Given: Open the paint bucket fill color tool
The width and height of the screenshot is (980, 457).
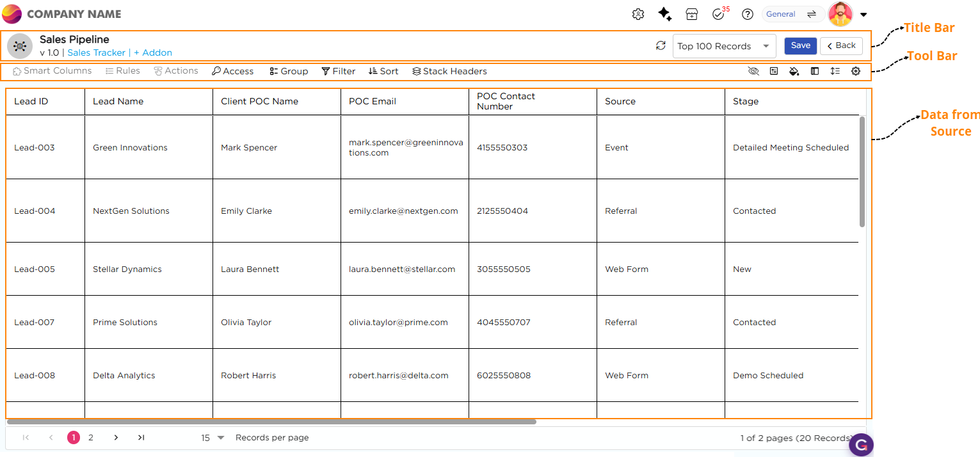Looking at the screenshot, I should click(794, 71).
